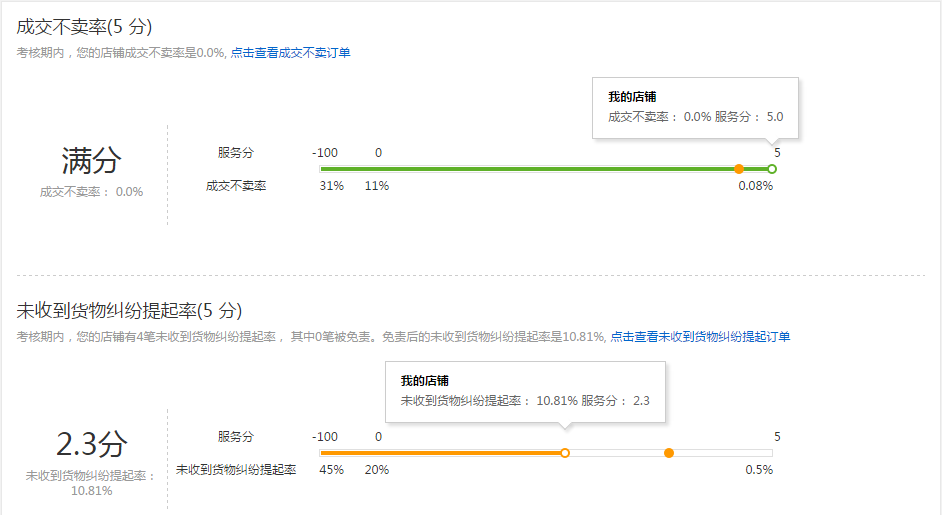Viewport: 942px width, 515px height.
Task: Click green hollow circle at bar end
Action: click(x=772, y=169)
